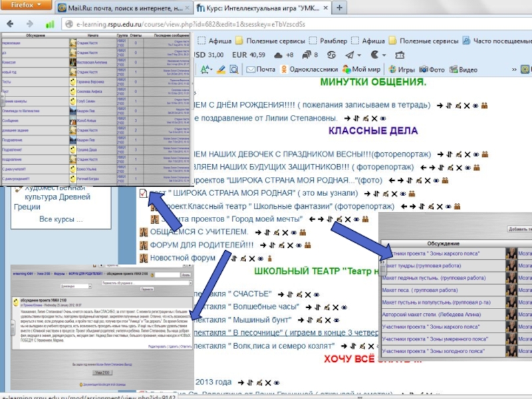The image size is (532, 399).
Task: Hide the 'С ДНЁМ РОЖДЕНИЯ' item
Action: click(475, 106)
